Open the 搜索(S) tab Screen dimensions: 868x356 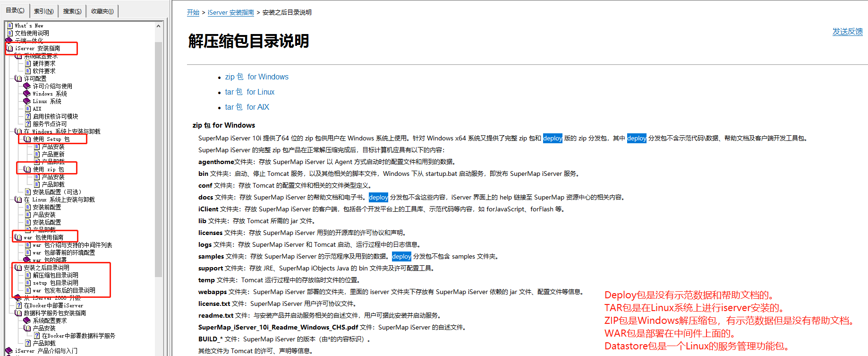[72, 11]
